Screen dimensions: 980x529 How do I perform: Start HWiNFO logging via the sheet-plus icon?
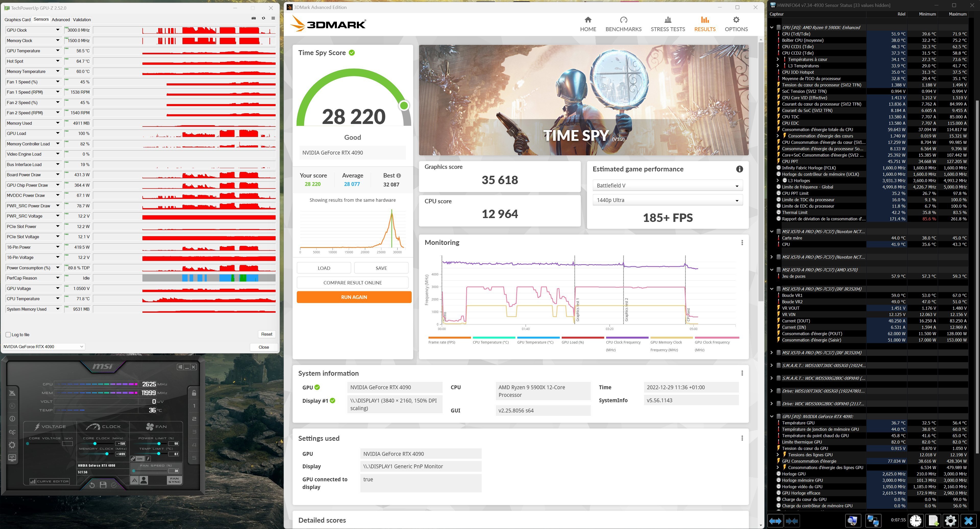pyautogui.click(x=933, y=521)
